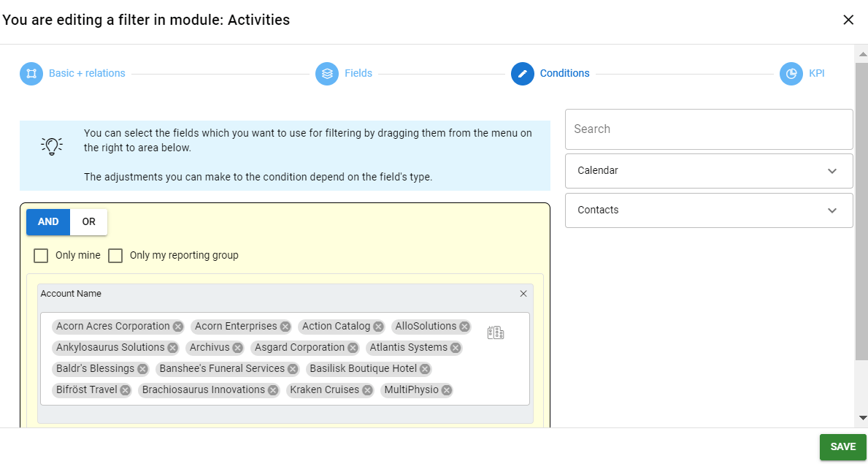Go to the KPI step

[x=816, y=73]
